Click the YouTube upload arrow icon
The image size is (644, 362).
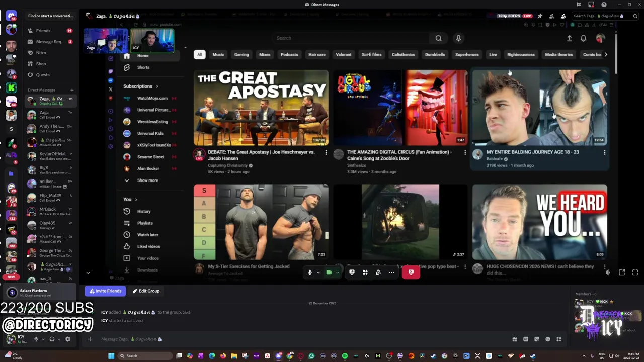tap(570, 38)
